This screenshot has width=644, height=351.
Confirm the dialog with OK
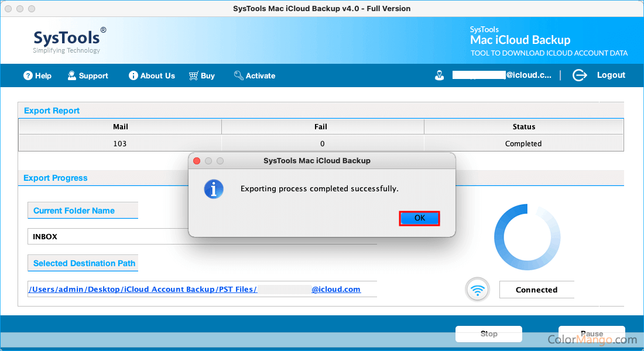(419, 218)
